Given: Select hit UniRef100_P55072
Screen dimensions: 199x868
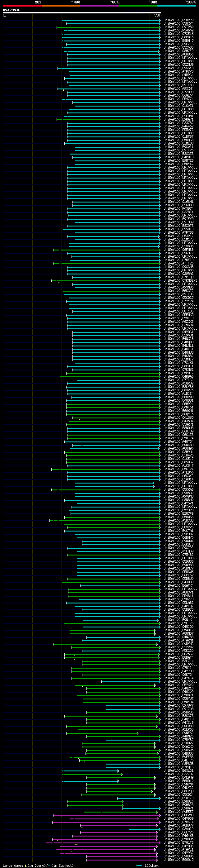Looking at the screenshot, I should coord(178,130).
